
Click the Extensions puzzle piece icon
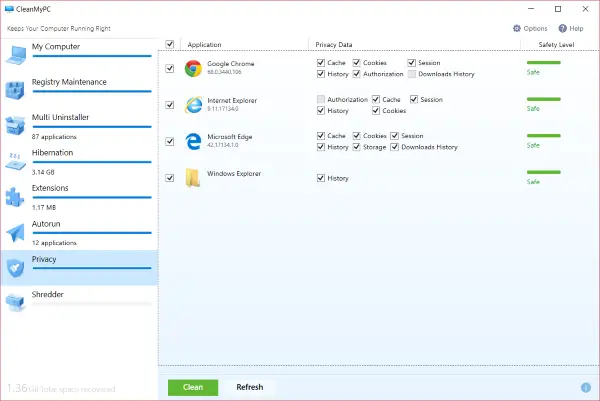point(15,197)
